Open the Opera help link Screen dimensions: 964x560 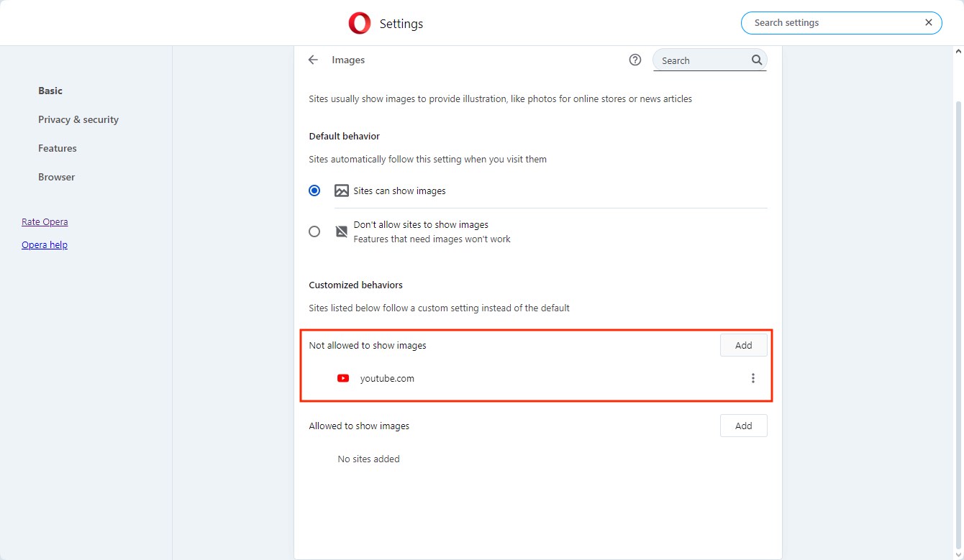coord(45,244)
